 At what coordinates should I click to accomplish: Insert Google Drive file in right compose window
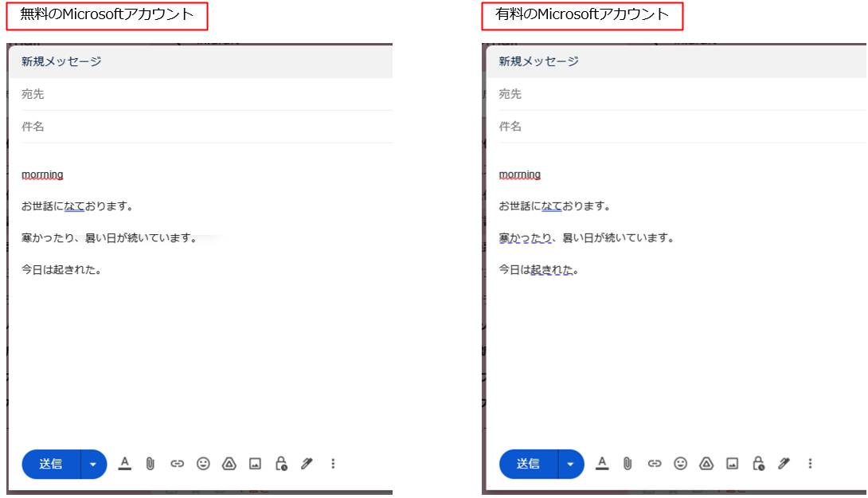(706, 464)
